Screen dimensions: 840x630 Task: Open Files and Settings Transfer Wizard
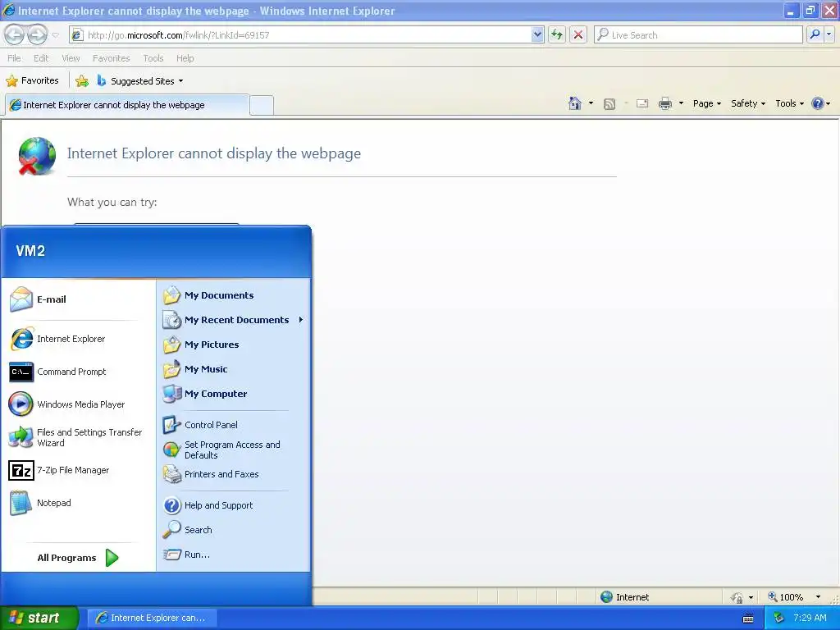(78, 437)
